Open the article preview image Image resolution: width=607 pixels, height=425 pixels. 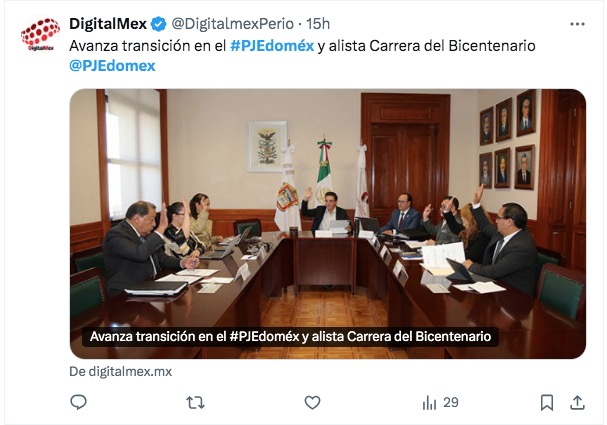(x=328, y=224)
